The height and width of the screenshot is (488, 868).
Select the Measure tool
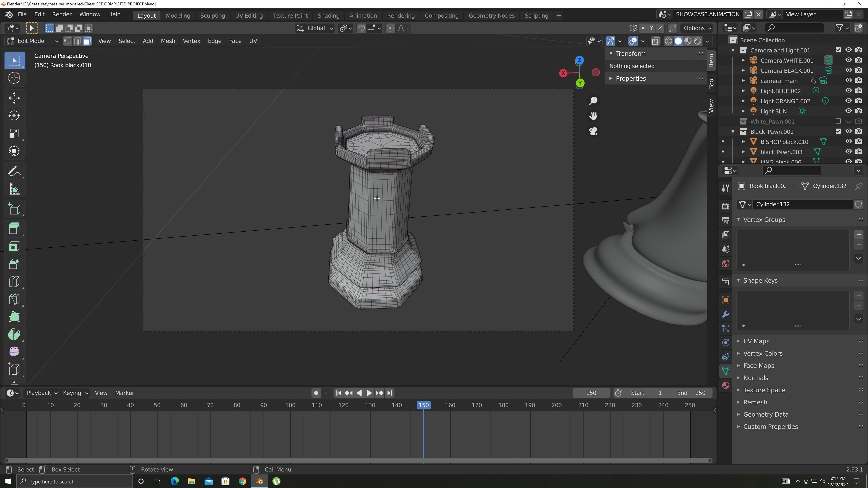pos(14,189)
